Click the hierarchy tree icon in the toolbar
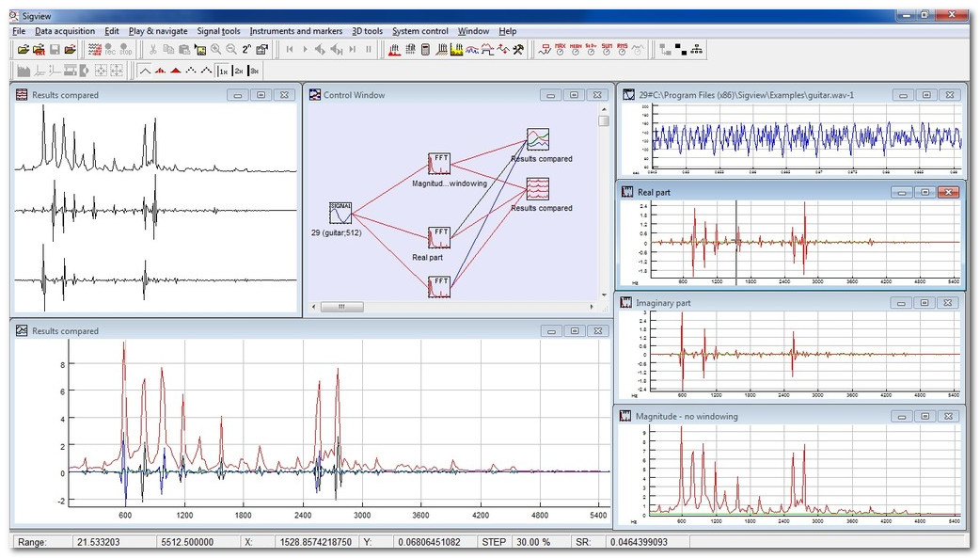Image resolution: width=980 pixels, height=558 pixels. tap(696, 50)
